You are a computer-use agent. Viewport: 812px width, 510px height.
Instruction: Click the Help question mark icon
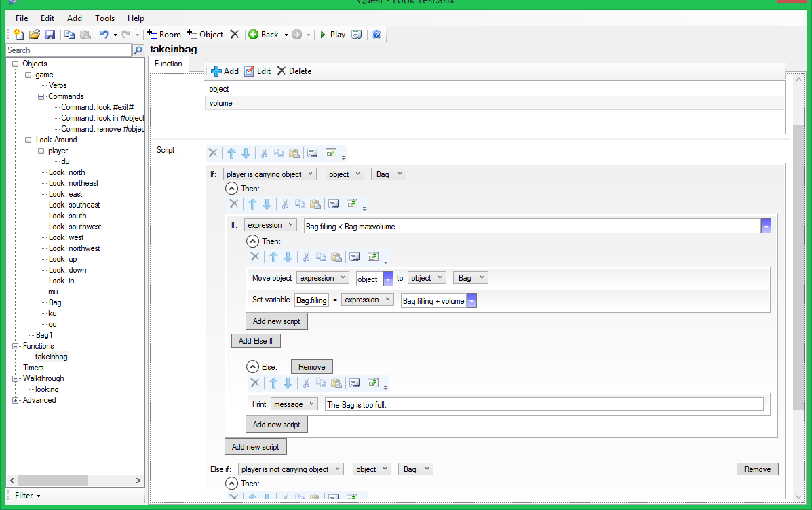click(376, 35)
